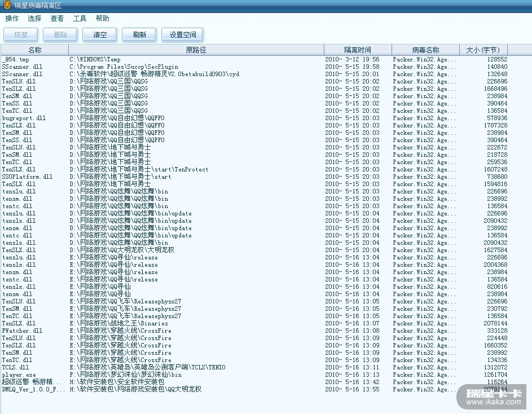Click path F:\网络游戏\梦幻诛仙\梦幻诛仙\bin

[x=126, y=375]
